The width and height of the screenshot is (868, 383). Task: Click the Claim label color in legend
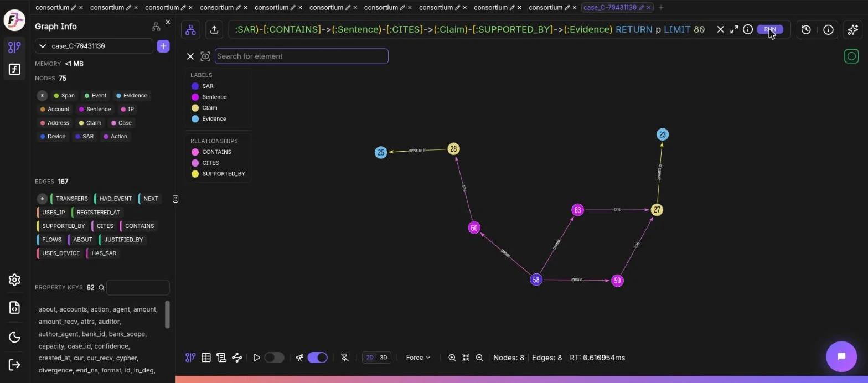195,108
